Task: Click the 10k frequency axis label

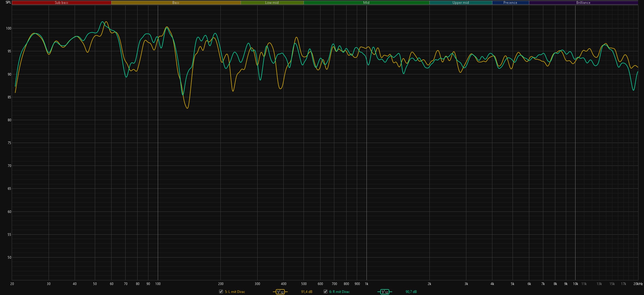Action: coord(576,284)
